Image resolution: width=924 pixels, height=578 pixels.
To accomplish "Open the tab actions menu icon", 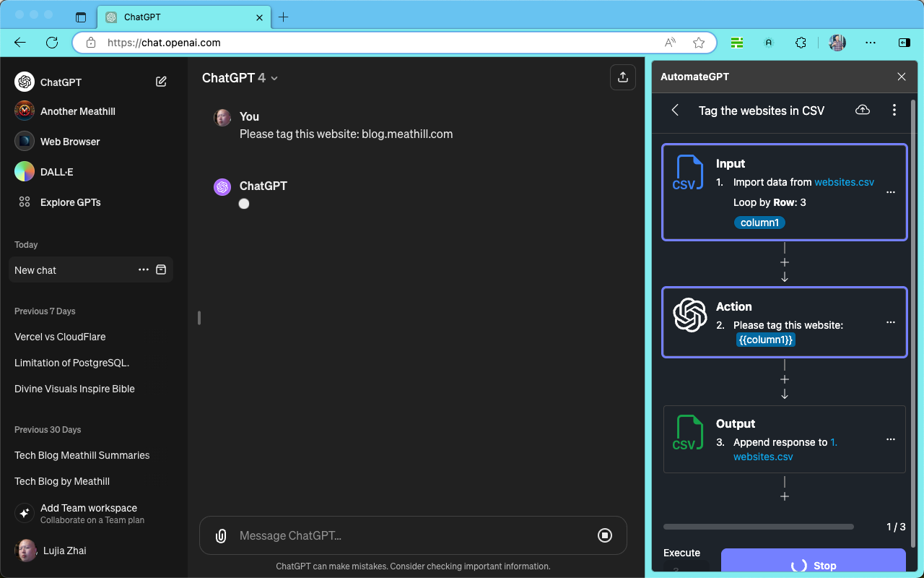I will tap(81, 17).
